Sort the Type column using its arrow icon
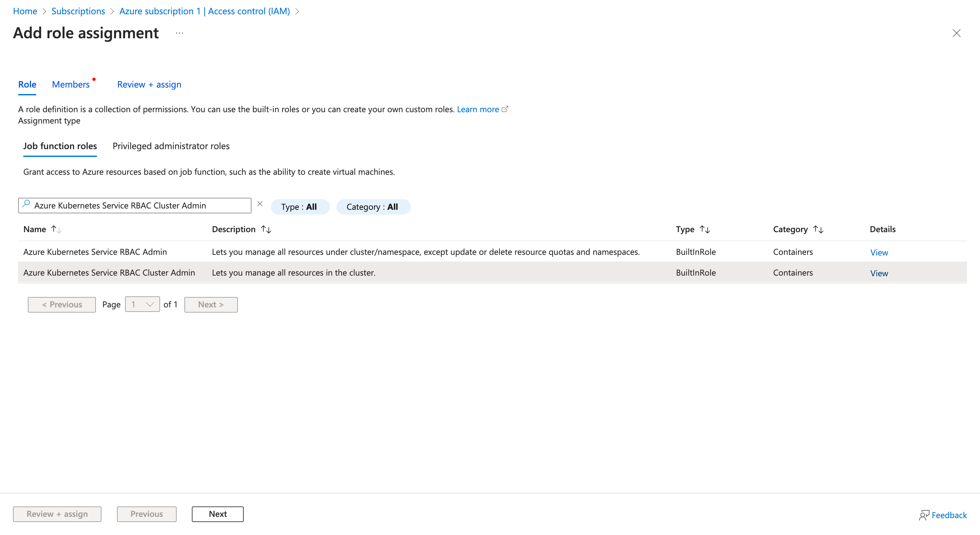 tap(705, 229)
